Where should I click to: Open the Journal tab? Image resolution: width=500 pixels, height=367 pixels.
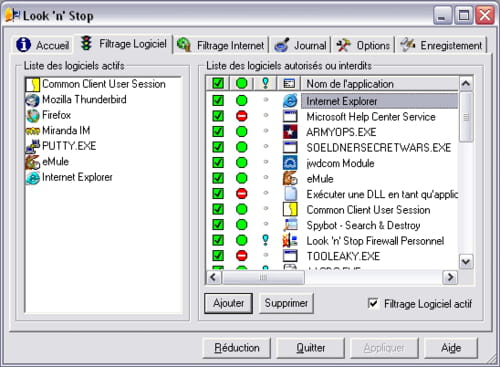tap(300, 45)
